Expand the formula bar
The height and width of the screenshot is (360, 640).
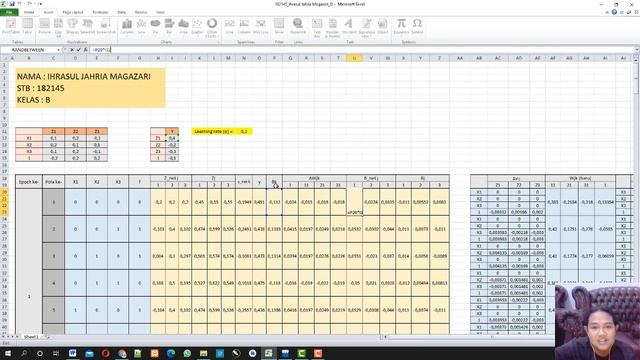click(636, 50)
